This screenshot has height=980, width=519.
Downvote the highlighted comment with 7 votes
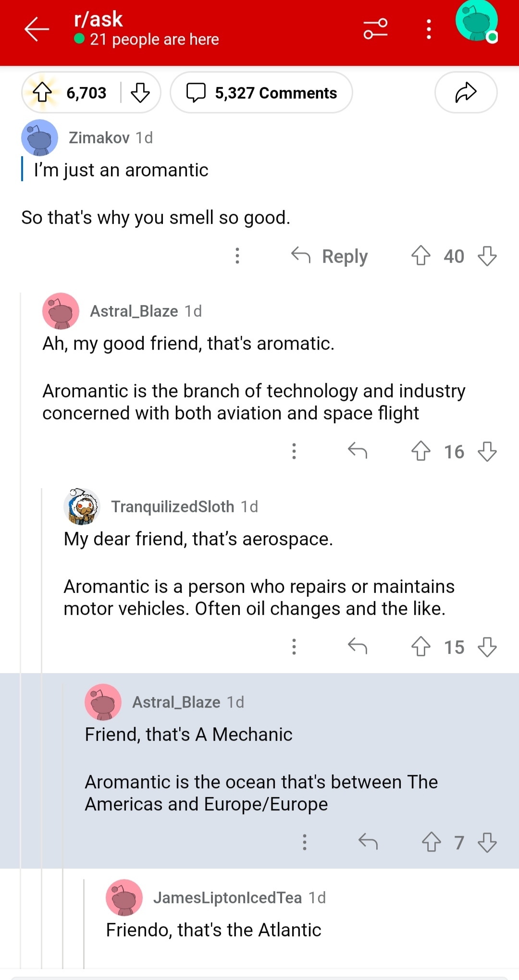[487, 842]
